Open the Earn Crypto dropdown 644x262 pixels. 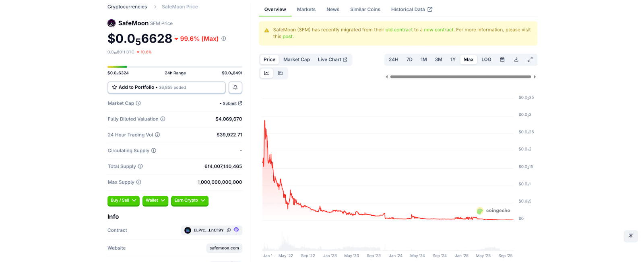(190, 201)
